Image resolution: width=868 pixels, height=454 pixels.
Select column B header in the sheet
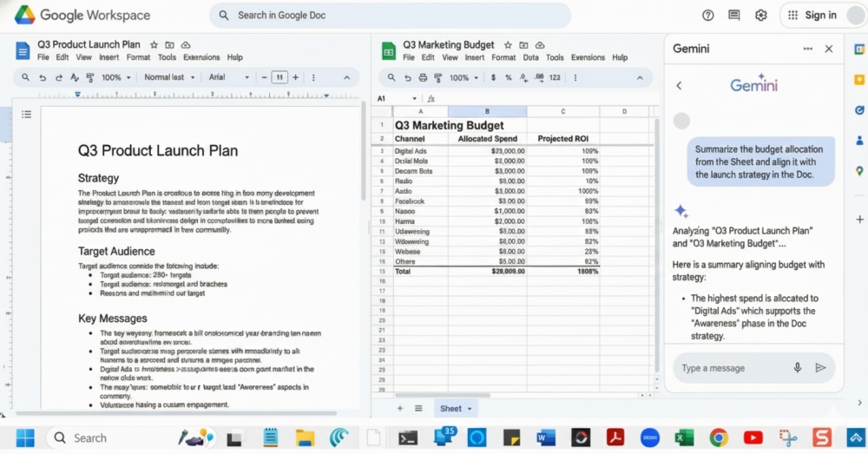click(x=487, y=111)
